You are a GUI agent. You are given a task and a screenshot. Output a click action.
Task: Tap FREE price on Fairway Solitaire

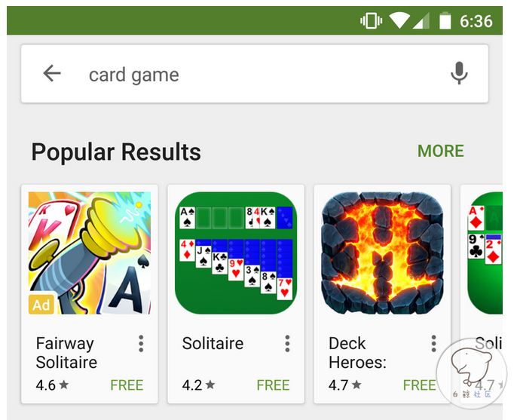[x=127, y=385]
